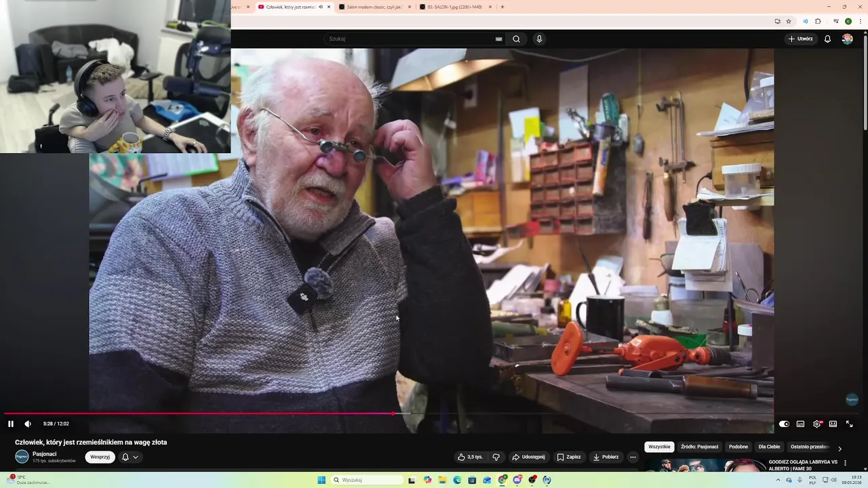Save video with Zapisz button
868x488 pixels.
click(568, 457)
